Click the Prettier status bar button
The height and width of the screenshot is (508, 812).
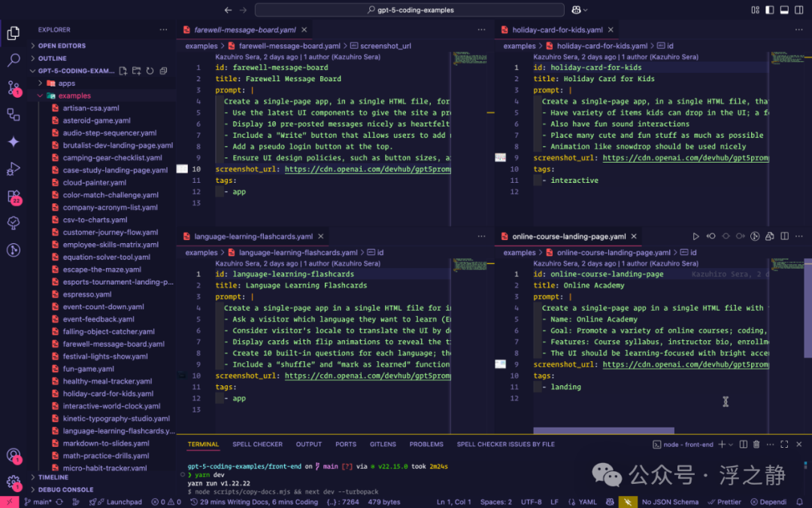point(725,502)
